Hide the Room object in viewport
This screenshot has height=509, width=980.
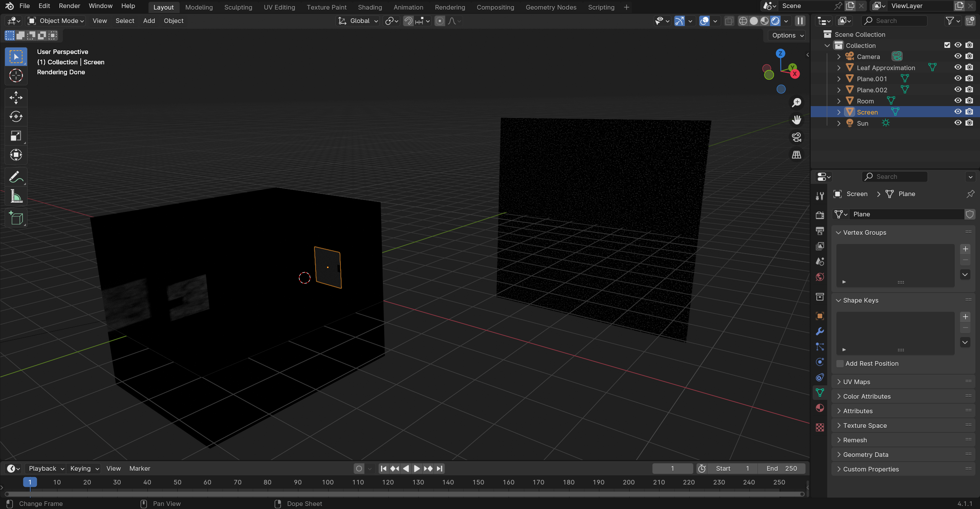(958, 101)
